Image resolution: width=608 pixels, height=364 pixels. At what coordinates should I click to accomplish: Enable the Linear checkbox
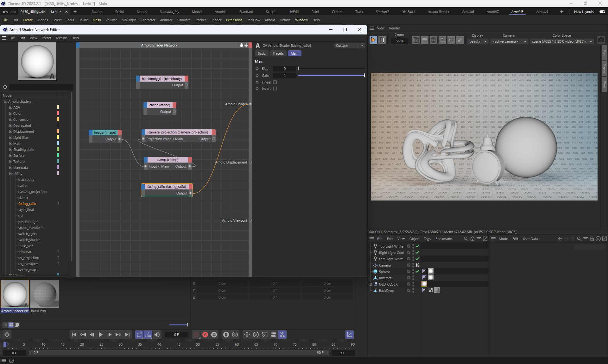tap(275, 82)
